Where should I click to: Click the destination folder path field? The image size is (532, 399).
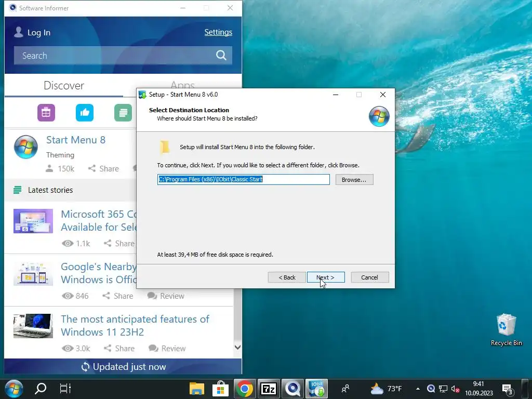coord(243,179)
